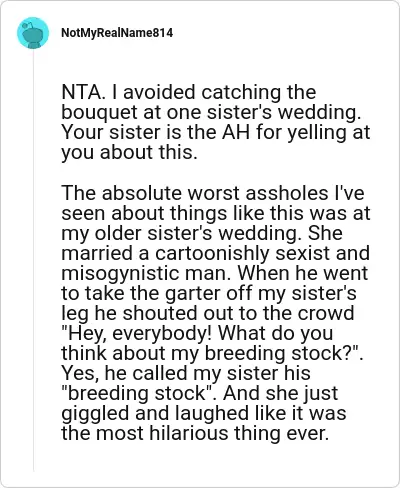The height and width of the screenshot is (488, 400).
Task: Click the line "The absolute worst assholes I've"
Action: pos(213,193)
